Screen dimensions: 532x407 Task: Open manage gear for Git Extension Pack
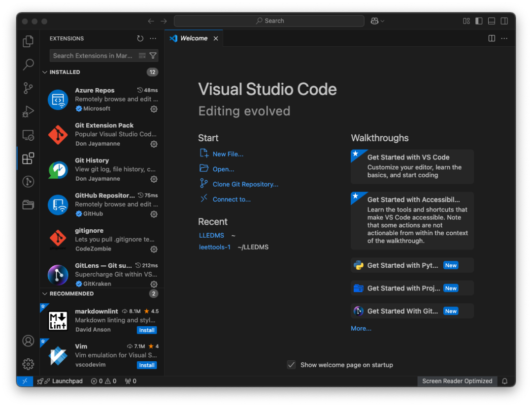point(154,144)
